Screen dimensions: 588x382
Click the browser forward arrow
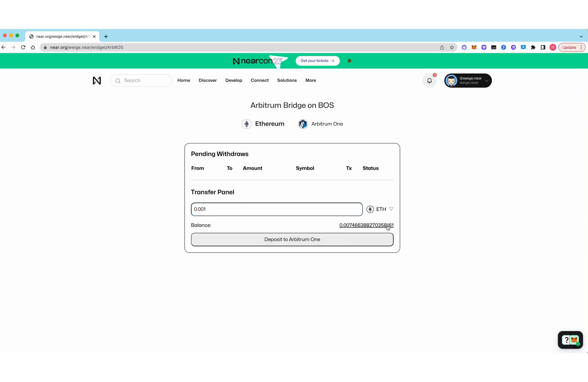click(13, 47)
